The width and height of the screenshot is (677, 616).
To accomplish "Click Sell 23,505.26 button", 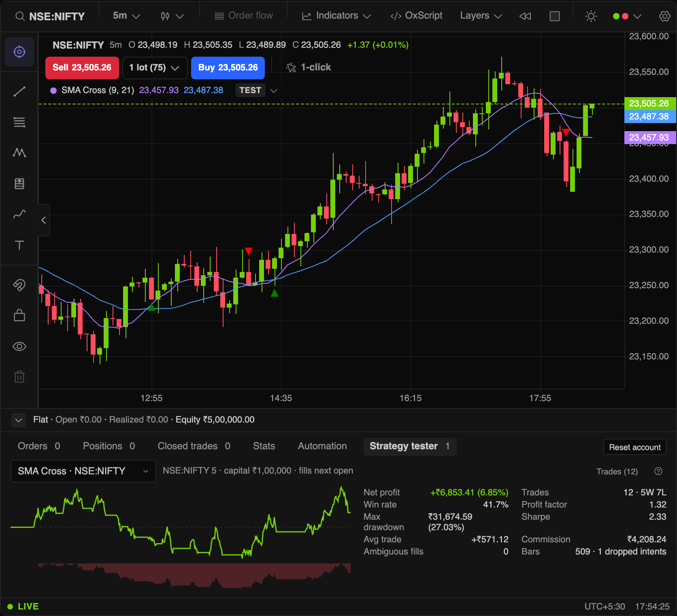I will tap(82, 68).
